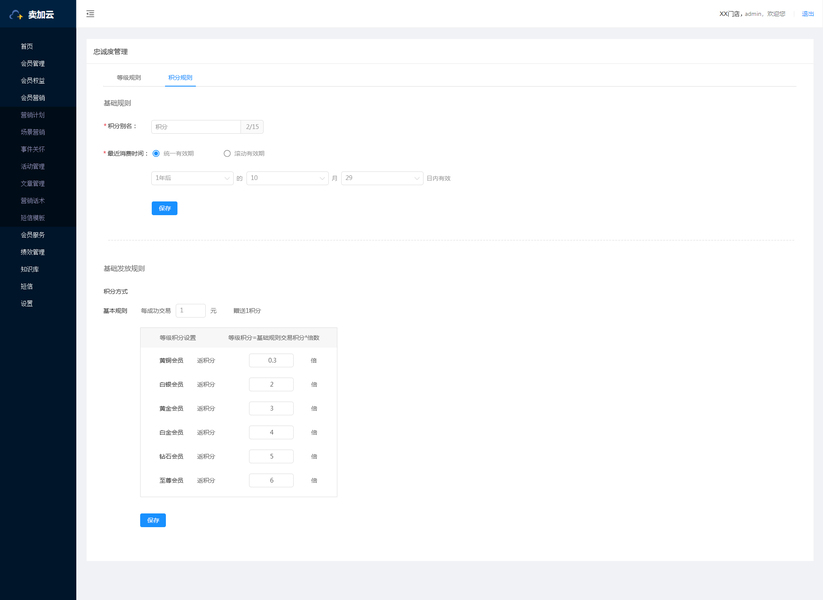Click the XX门店 admin welcome text
823x600 pixels.
(752, 14)
